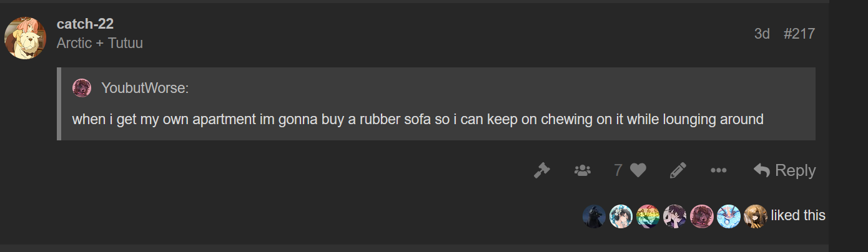The height and width of the screenshot is (252, 868).
Task: Open the catch-22 username link
Action: coord(85,24)
